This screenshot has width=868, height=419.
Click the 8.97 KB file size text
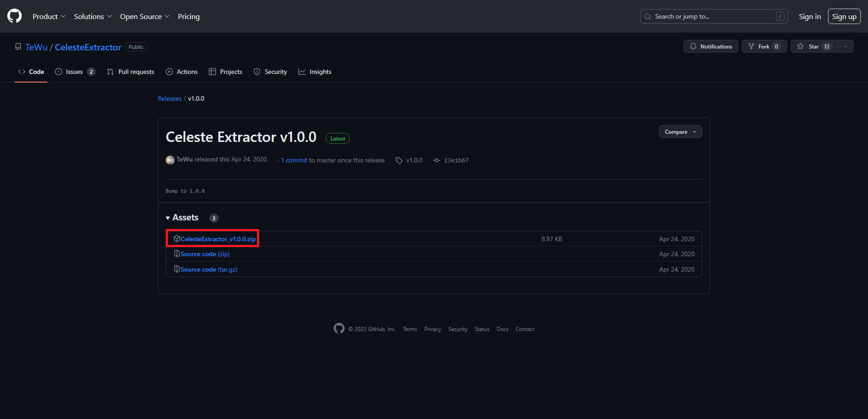(x=552, y=239)
